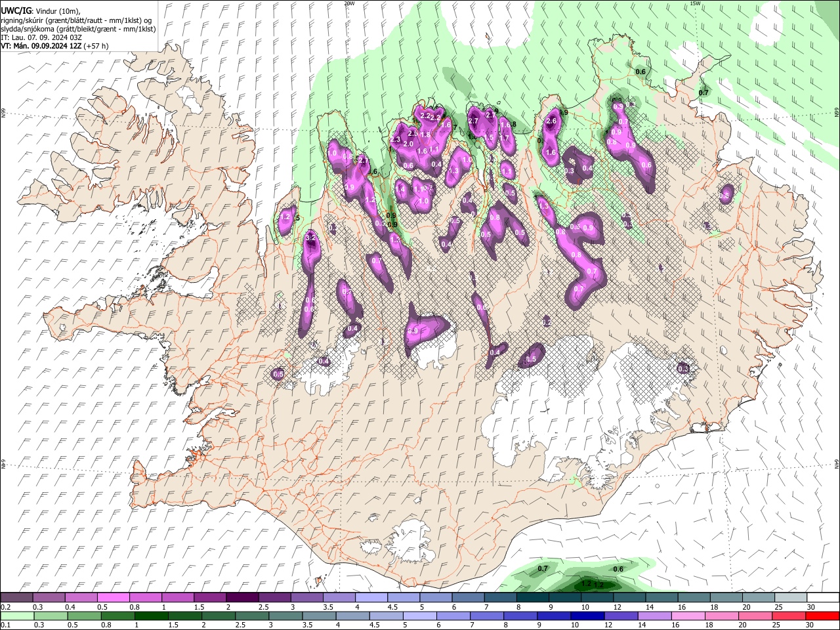Click the 2.0 snowfall value on the map
Image resolution: width=840 pixels, height=630 pixels.
[408, 144]
